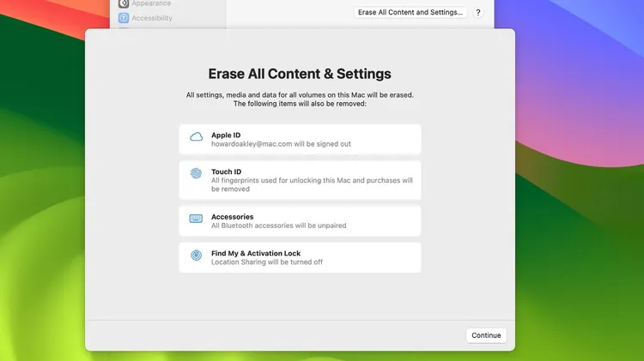
Task: Click the Erase All Content and Settings button
Action: coord(410,12)
